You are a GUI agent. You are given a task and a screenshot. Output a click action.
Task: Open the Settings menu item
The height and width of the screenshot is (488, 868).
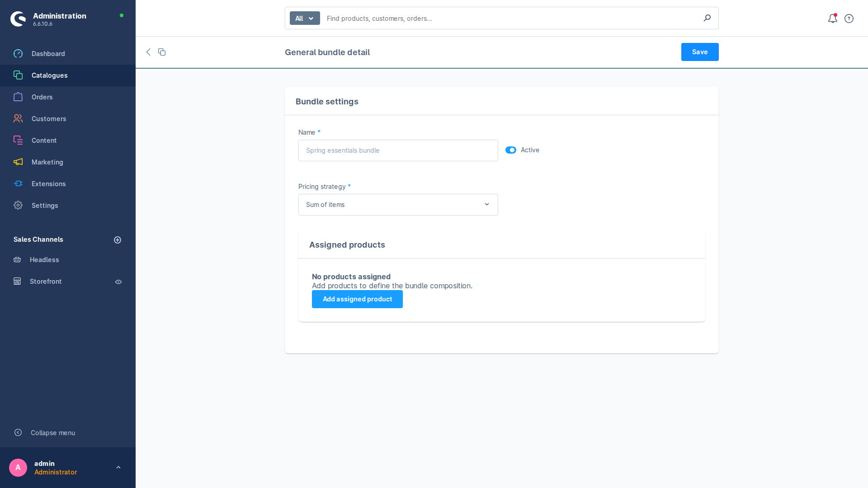(45, 206)
